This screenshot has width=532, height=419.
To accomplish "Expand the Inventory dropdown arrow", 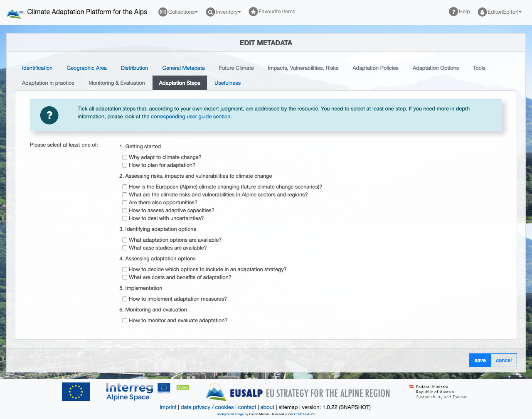I will click(x=239, y=12).
